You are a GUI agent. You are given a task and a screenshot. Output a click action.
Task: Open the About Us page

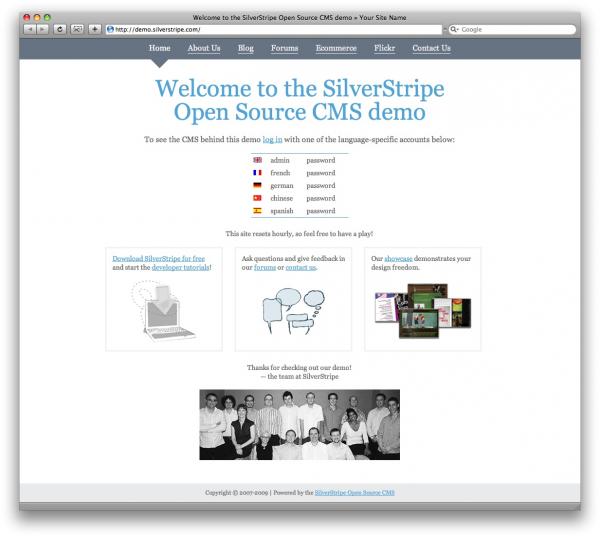tap(204, 48)
